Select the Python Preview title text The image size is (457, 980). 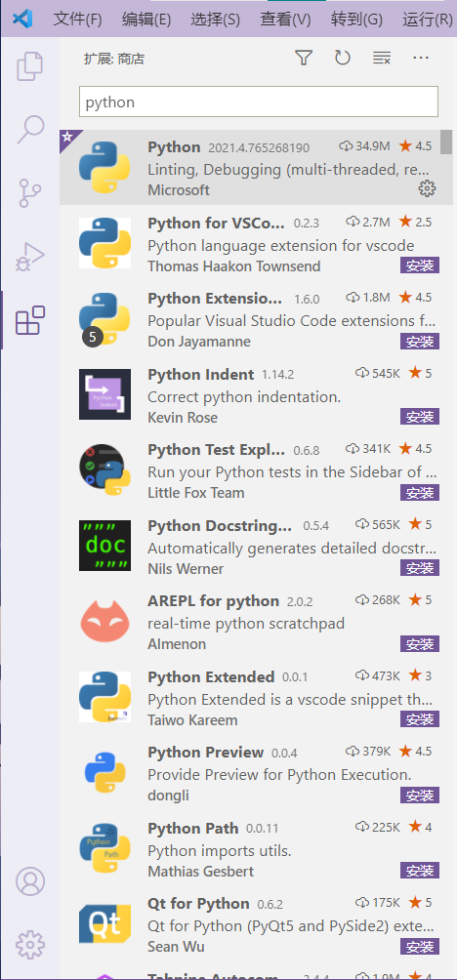pos(206,753)
